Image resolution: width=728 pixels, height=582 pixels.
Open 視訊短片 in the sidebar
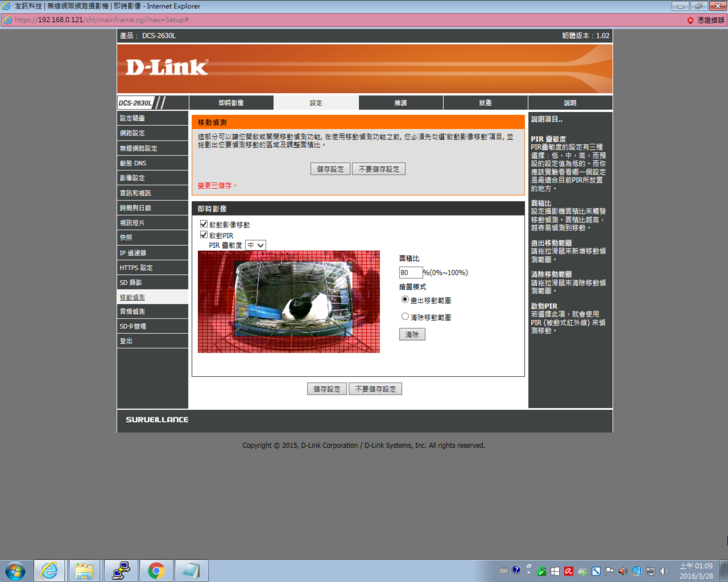point(152,222)
